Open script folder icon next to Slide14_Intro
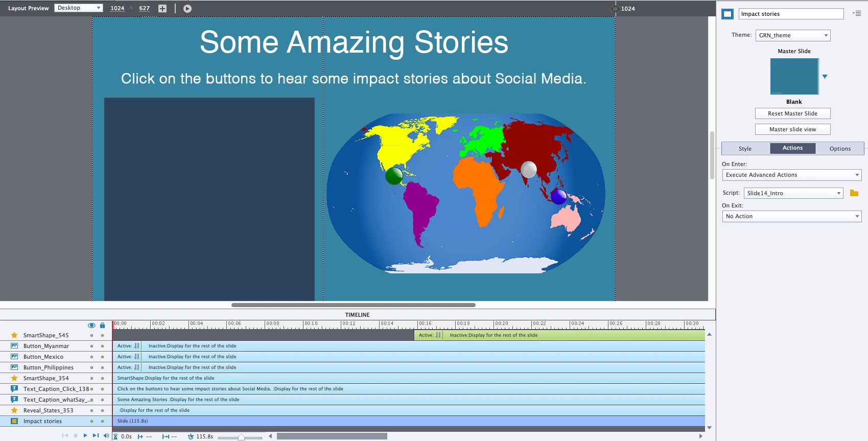Image resolution: width=868 pixels, height=441 pixels. [854, 193]
